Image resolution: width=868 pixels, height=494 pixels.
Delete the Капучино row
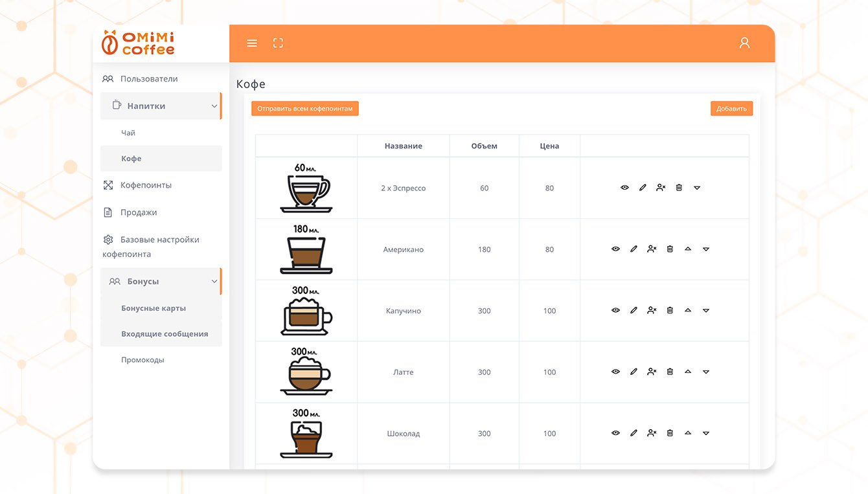pos(670,311)
